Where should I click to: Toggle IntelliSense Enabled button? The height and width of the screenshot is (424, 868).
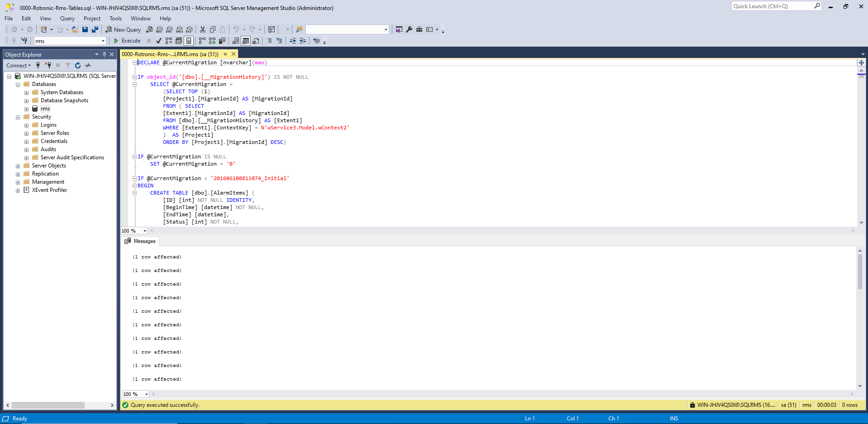[x=189, y=41]
